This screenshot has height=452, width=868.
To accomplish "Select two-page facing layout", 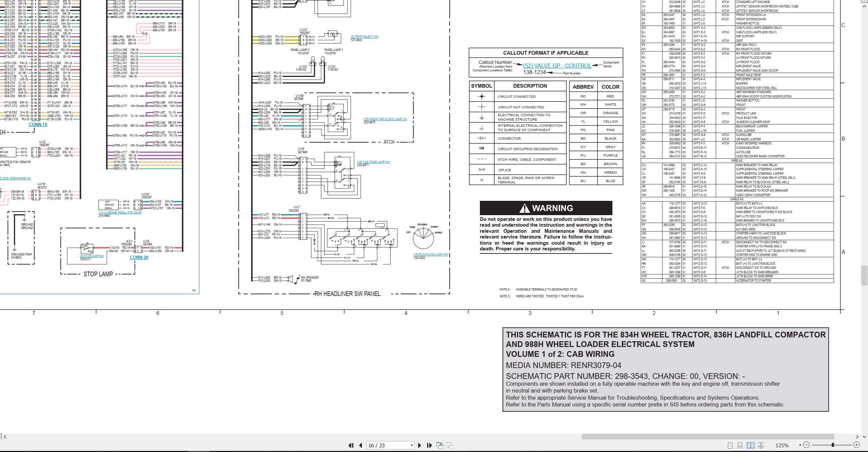I will coord(750,445).
